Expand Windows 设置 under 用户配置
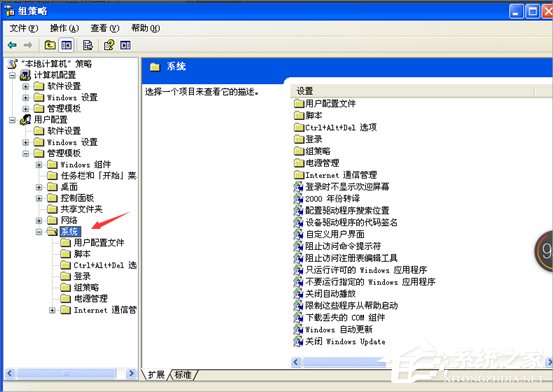553x392 pixels. tap(25, 142)
